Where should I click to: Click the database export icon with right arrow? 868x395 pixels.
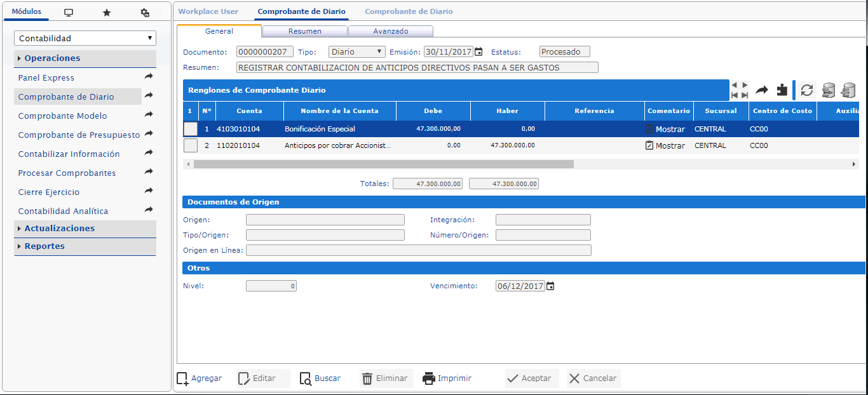[828, 90]
